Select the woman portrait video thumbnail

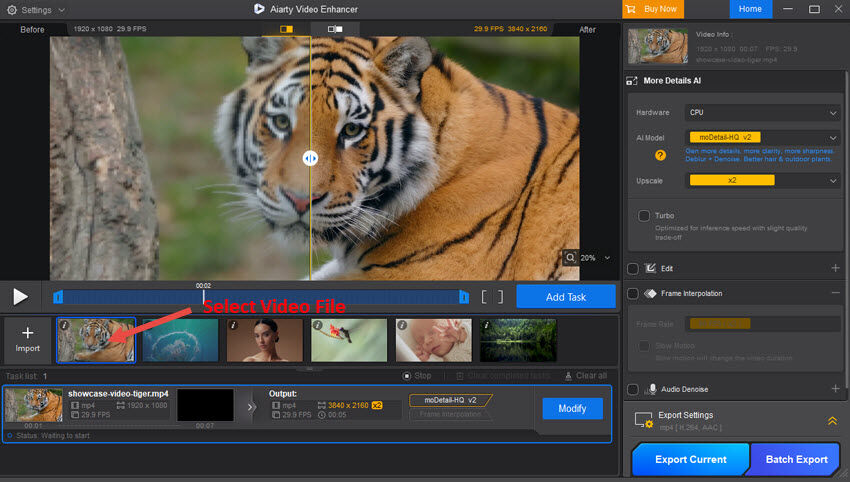[x=265, y=340]
